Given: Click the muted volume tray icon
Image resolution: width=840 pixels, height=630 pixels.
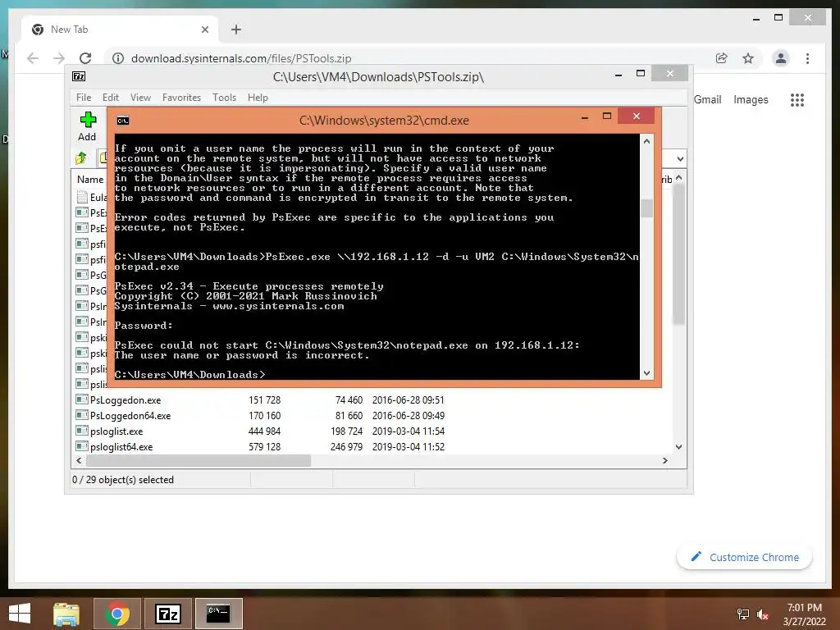Looking at the screenshot, I should coord(763,614).
